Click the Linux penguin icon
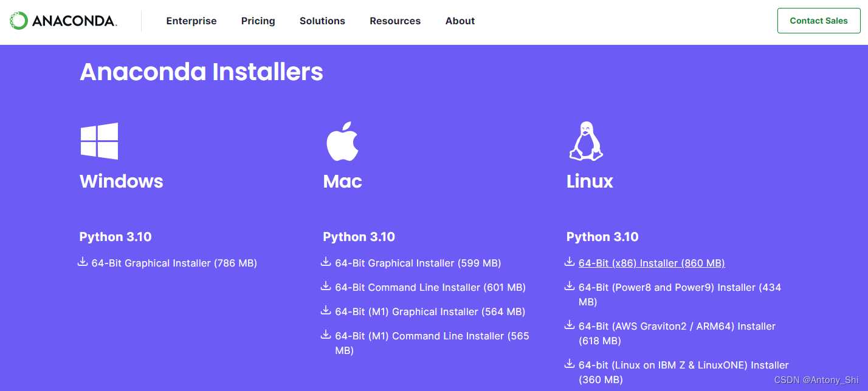Image resolution: width=868 pixels, height=391 pixels. point(586,141)
